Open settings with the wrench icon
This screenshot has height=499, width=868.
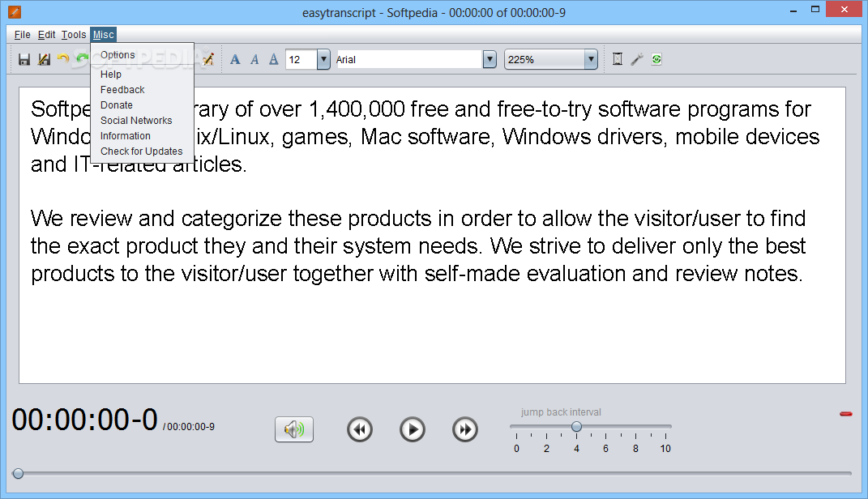click(636, 59)
